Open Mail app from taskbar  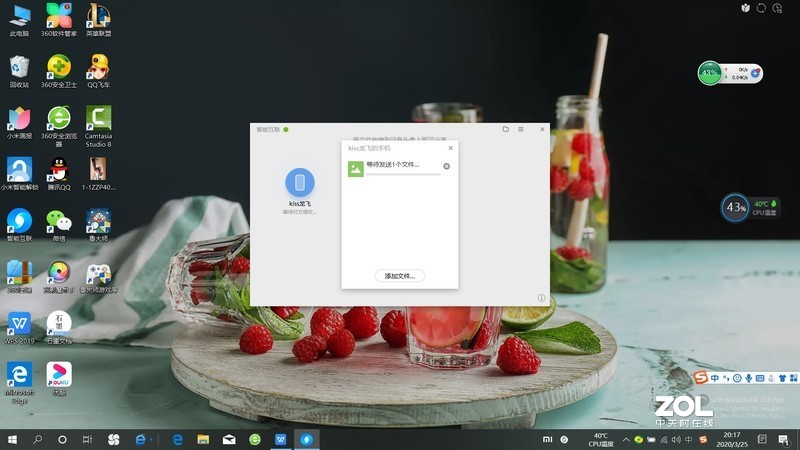(x=229, y=439)
